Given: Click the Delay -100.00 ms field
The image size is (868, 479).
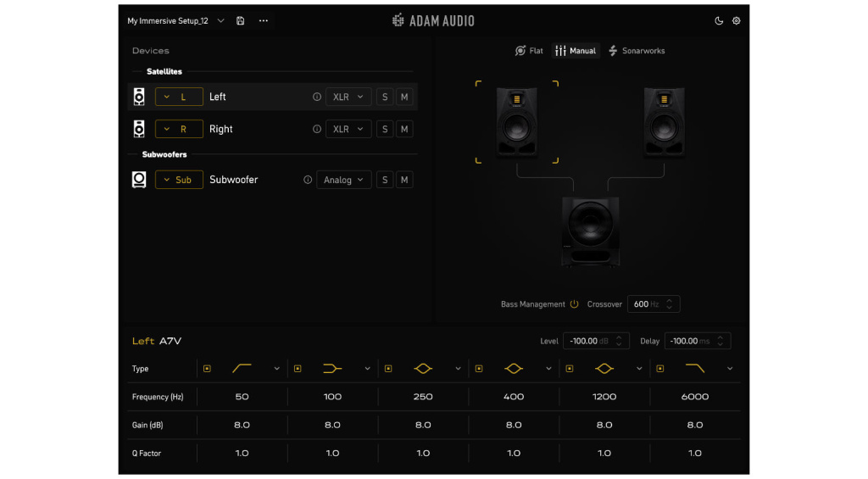Looking at the screenshot, I should pos(698,341).
